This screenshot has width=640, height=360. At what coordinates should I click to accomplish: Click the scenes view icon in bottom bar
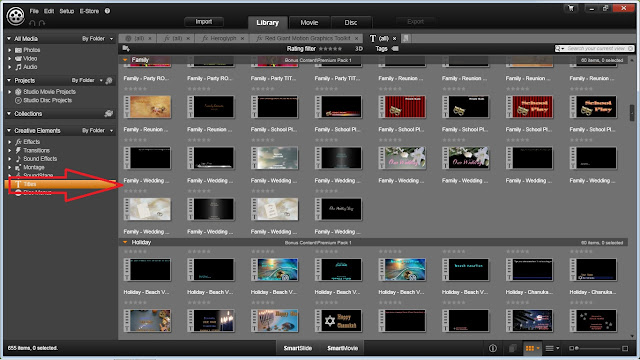pos(512,348)
